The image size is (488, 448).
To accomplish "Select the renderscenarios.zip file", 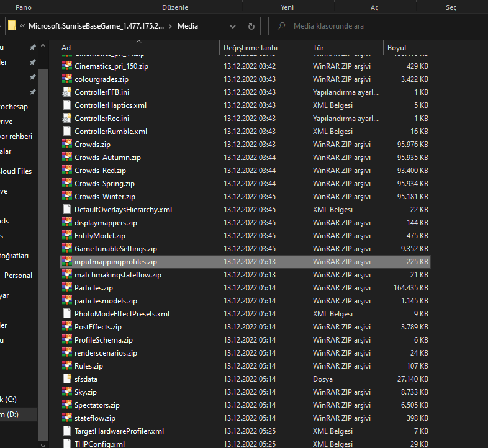I will (x=245, y=353).
